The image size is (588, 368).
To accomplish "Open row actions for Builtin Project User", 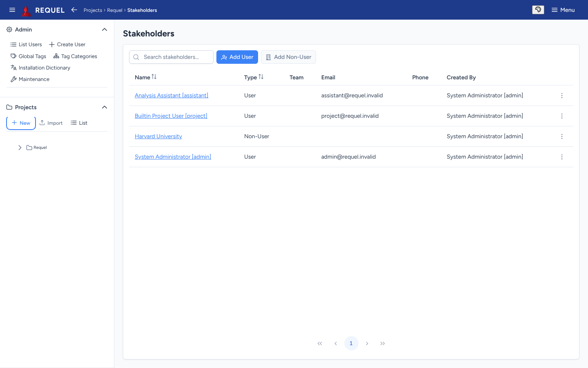I will pos(562,116).
